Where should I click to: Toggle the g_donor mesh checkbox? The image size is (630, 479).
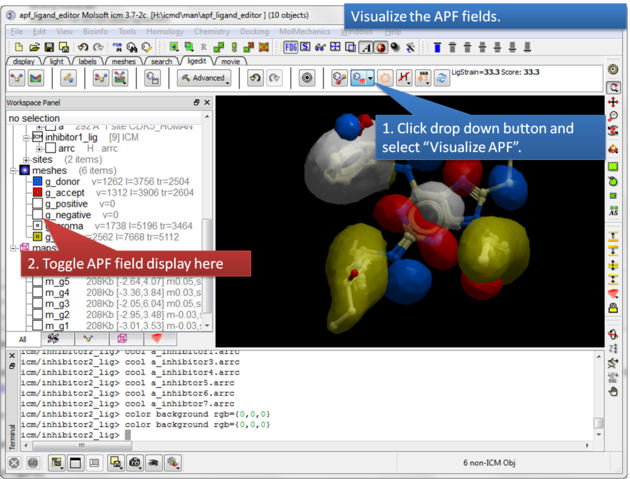point(38,182)
